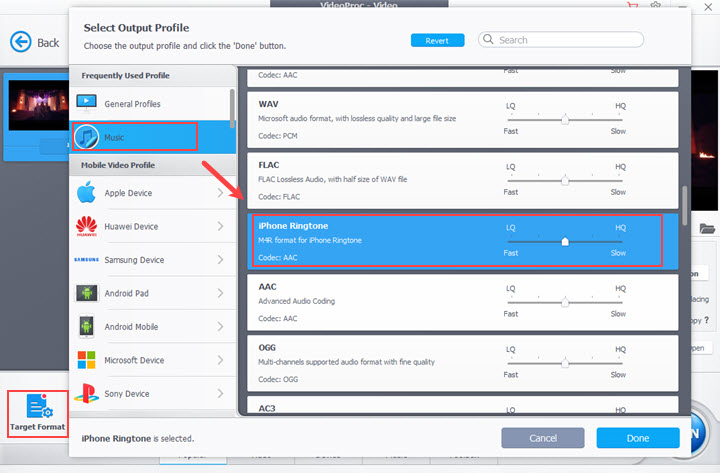Expand the Microsoft Device submenu chevron
720x474 pixels.
(x=220, y=360)
